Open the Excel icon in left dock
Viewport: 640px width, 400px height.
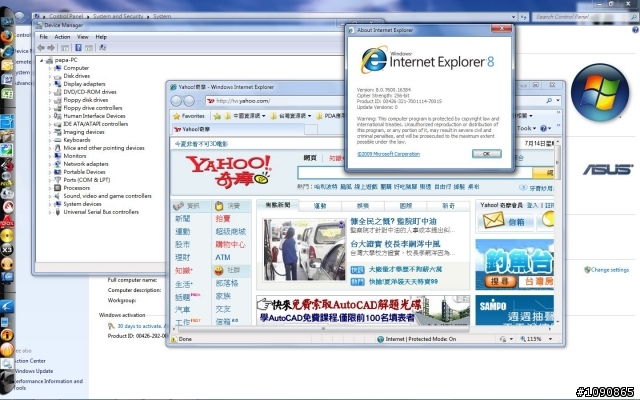pyautogui.click(x=7, y=93)
